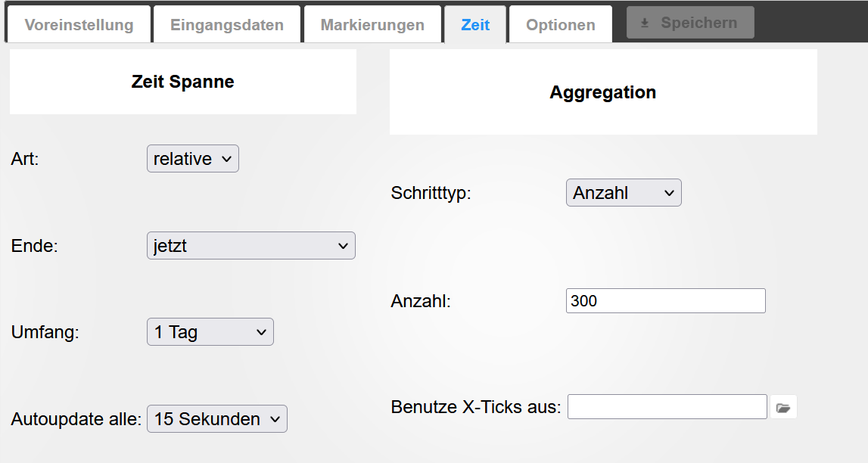Viewport: 868px width, 463px height.
Task: Click the Autoupdate alle label
Action: (76, 419)
